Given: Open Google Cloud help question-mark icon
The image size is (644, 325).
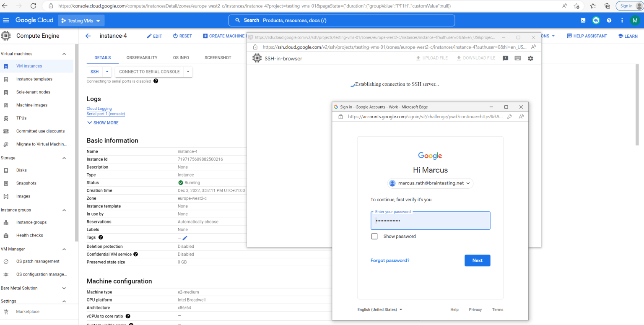Looking at the screenshot, I should pyautogui.click(x=609, y=20).
